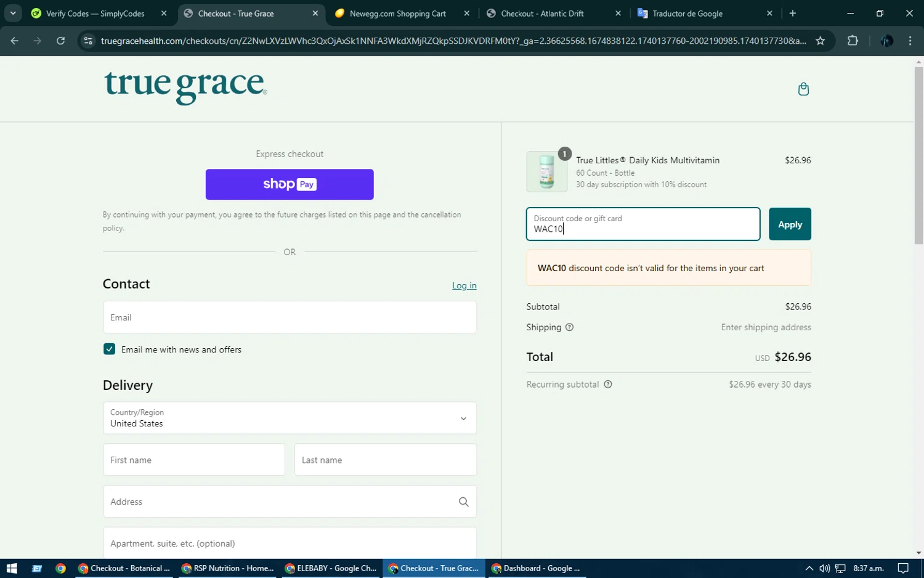
Task: Click the browser address bar URL
Action: 453,41
